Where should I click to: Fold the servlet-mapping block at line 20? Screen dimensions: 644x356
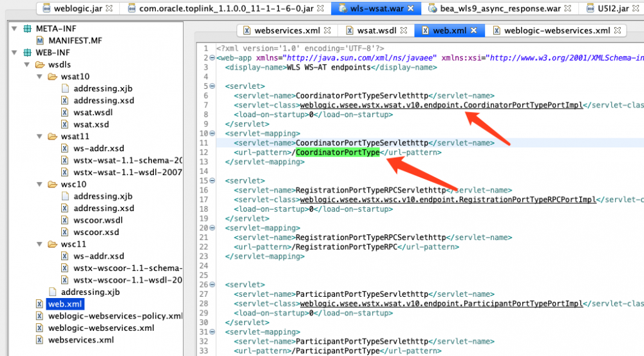pyautogui.click(x=213, y=228)
